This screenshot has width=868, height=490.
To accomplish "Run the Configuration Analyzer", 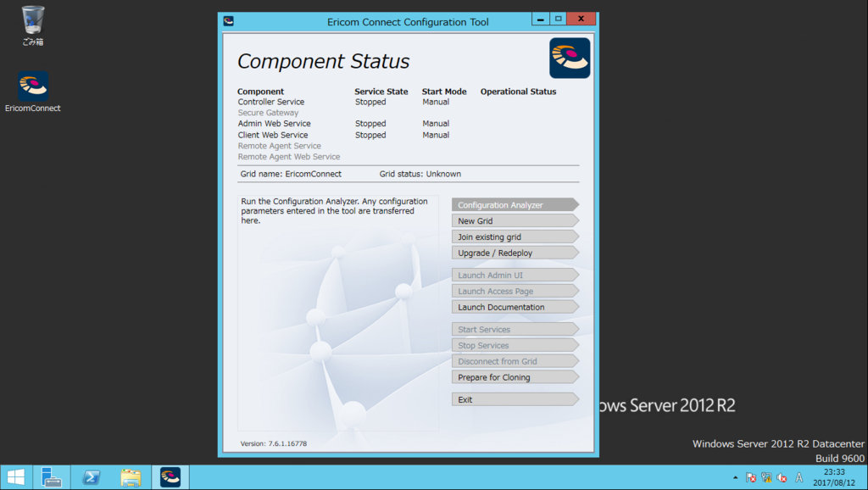I will tap(515, 205).
